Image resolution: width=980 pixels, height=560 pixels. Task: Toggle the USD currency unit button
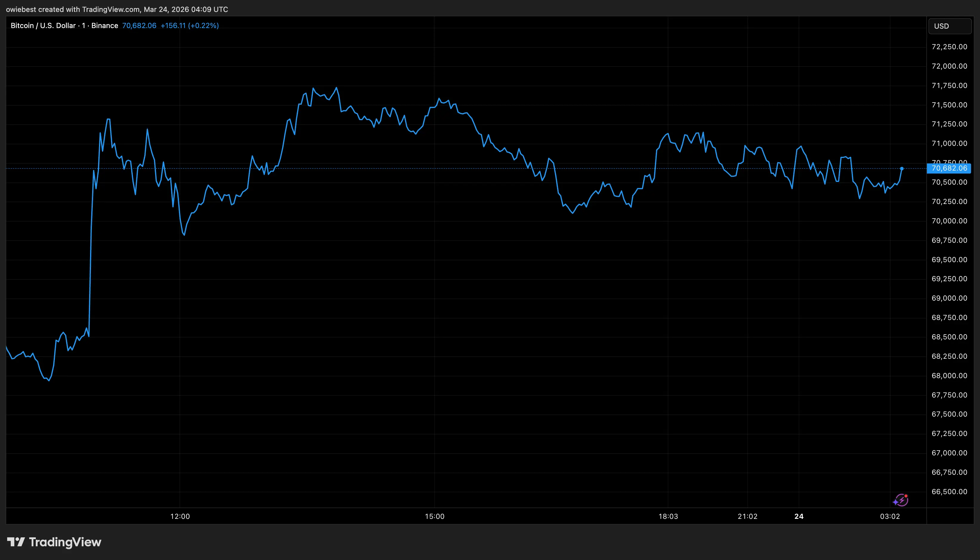950,26
